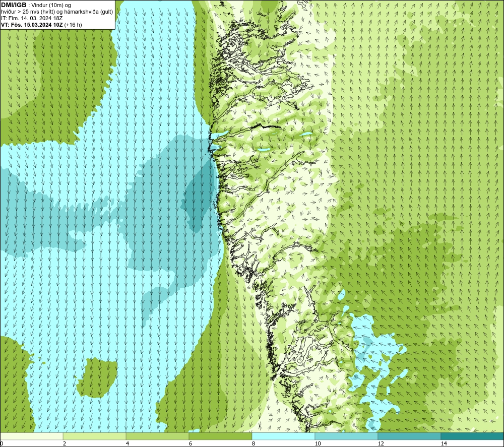The image size is (504, 447).
Task: Select the 'IT: Fim. 14. 03. 2024 18Z' line
Action: [32, 18]
